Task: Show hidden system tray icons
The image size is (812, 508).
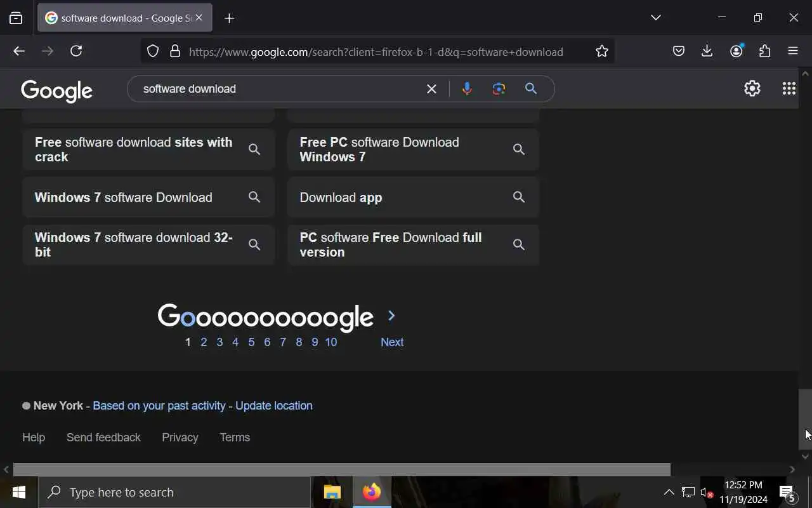Action: (669, 492)
